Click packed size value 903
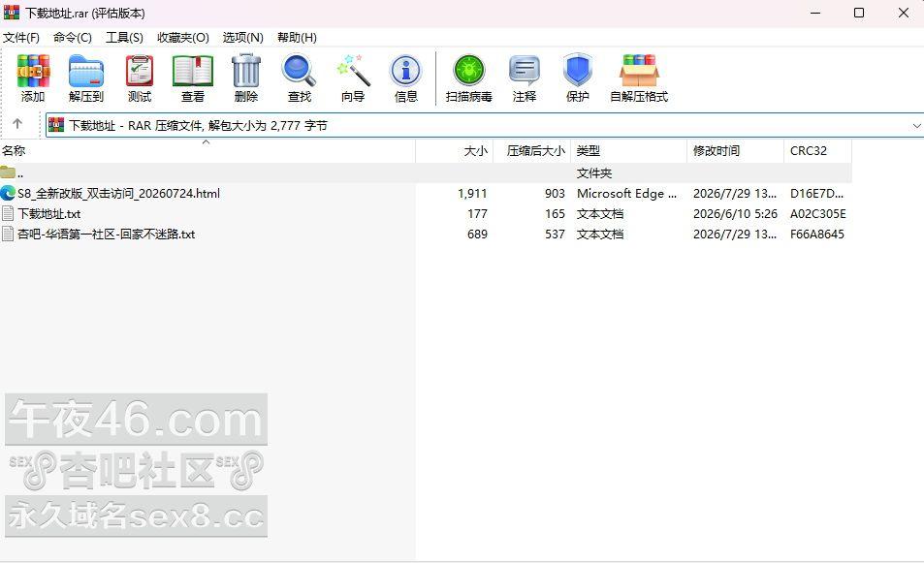This screenshot has height=563, width=924. 555,193
